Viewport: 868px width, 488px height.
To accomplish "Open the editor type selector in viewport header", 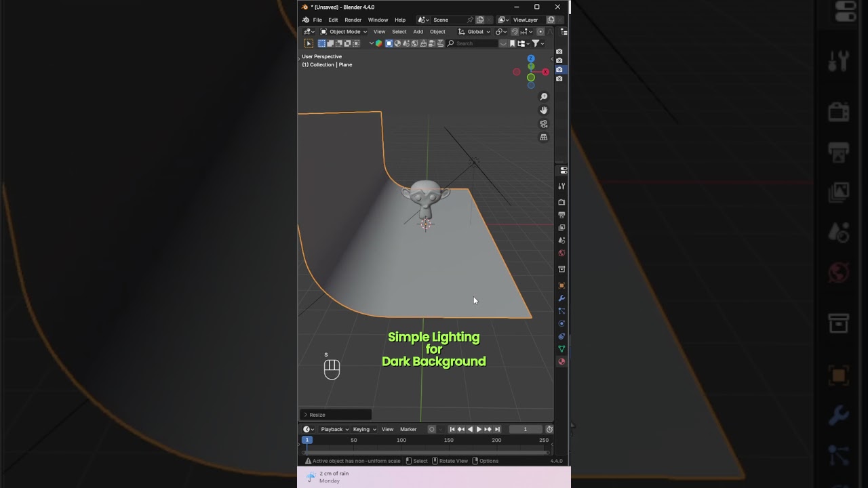I will click(309, 31).
